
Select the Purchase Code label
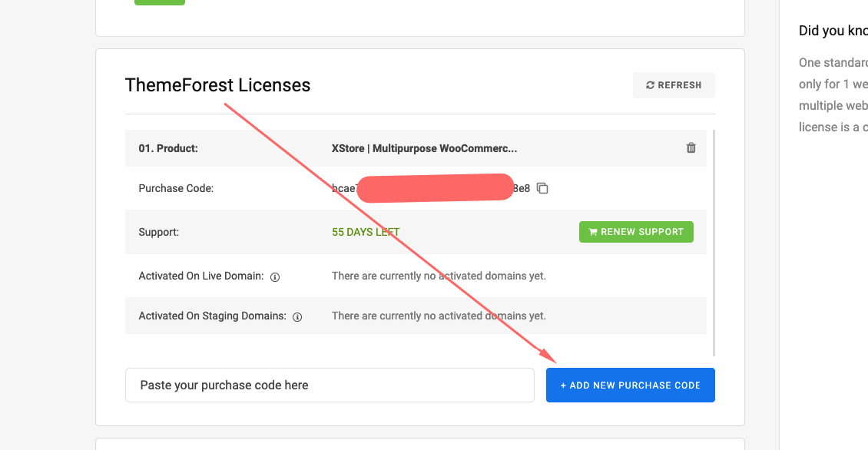pyautogui.click(x=176, y=188)
